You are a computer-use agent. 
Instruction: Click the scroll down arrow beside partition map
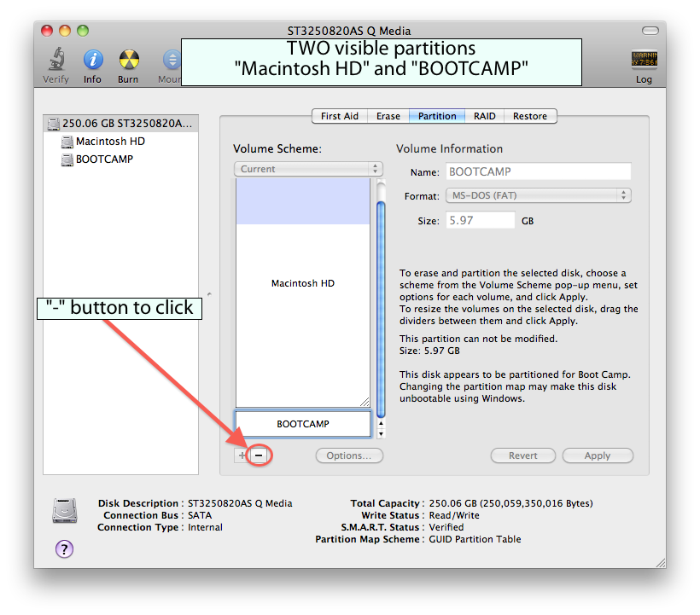tap(381, 433)
